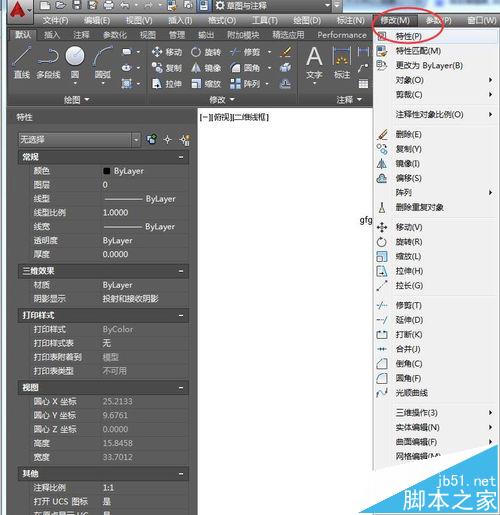
Task: Choose 特性(P) in the Modify menu
Action: click(435, 36)
